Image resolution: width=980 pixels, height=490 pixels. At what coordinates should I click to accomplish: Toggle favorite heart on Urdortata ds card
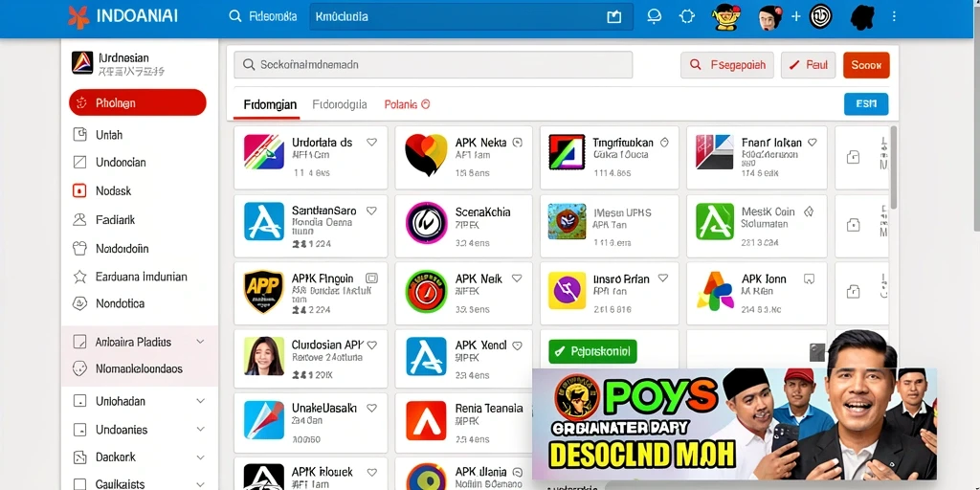[x=371, y=143]
